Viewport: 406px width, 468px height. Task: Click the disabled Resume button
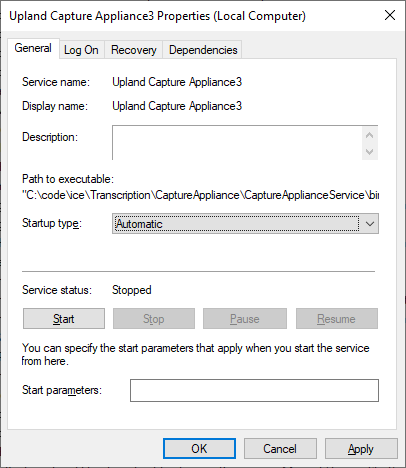337,319
